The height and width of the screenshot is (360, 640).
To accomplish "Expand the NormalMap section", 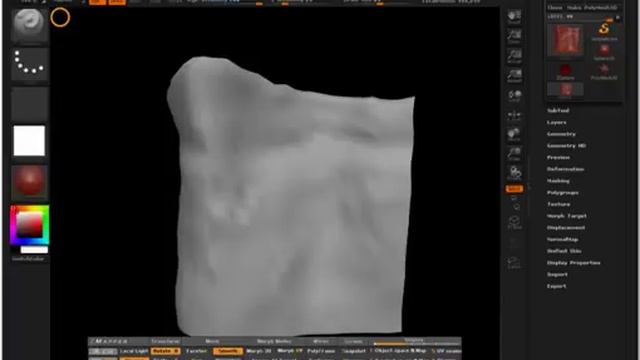I will (x=562, y=240).
